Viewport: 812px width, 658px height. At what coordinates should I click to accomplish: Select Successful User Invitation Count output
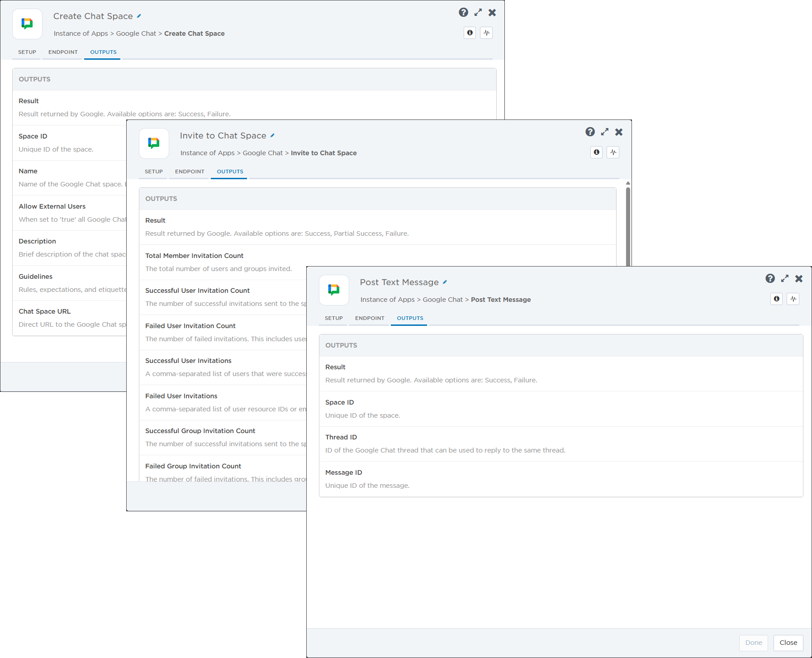coord(223,297)
